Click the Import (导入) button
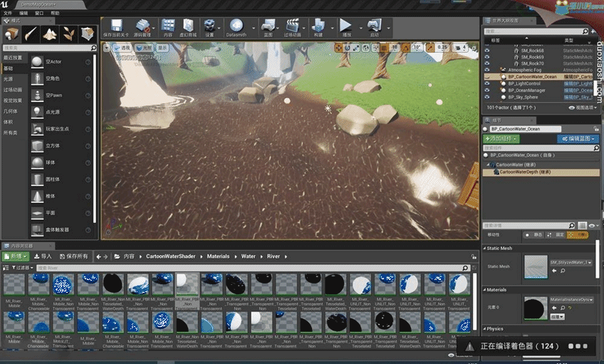 click(x=43, y=256)
